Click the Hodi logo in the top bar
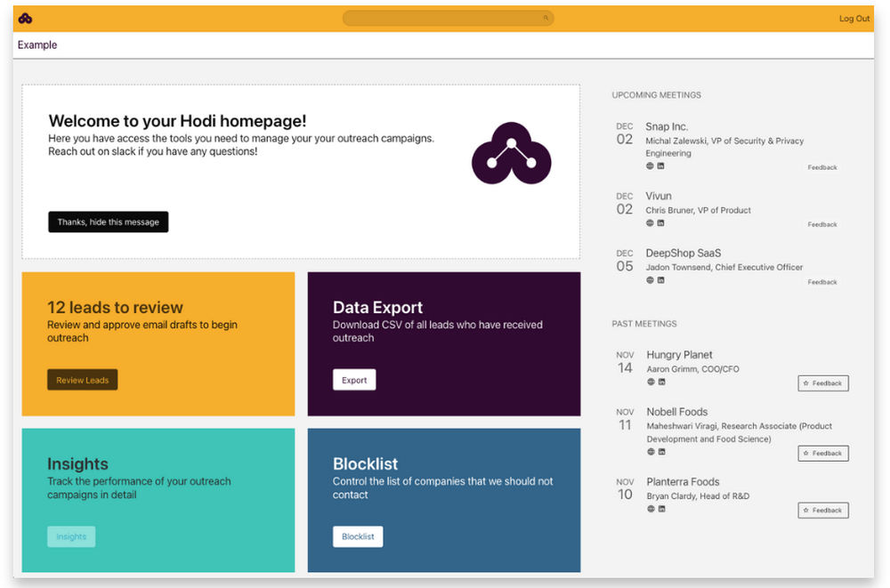Viewport: 890px width, 588px height. coord(24,17)
